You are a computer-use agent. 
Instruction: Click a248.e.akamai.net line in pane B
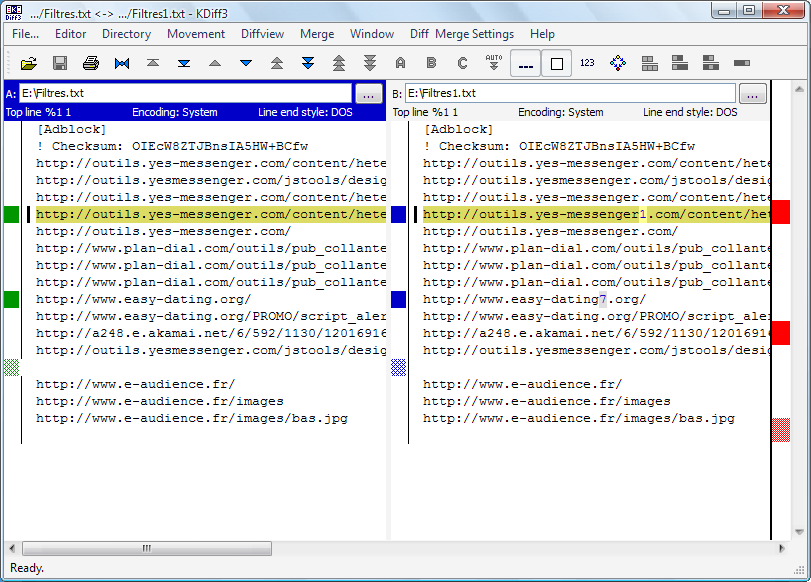point(596,334)
